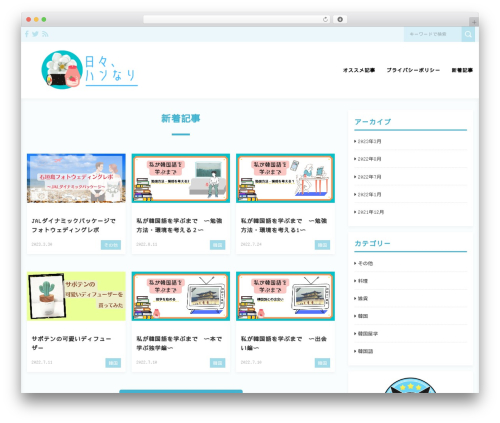
Task: Click category tag on サボテン diffuser card
Action: pos(113,363)
